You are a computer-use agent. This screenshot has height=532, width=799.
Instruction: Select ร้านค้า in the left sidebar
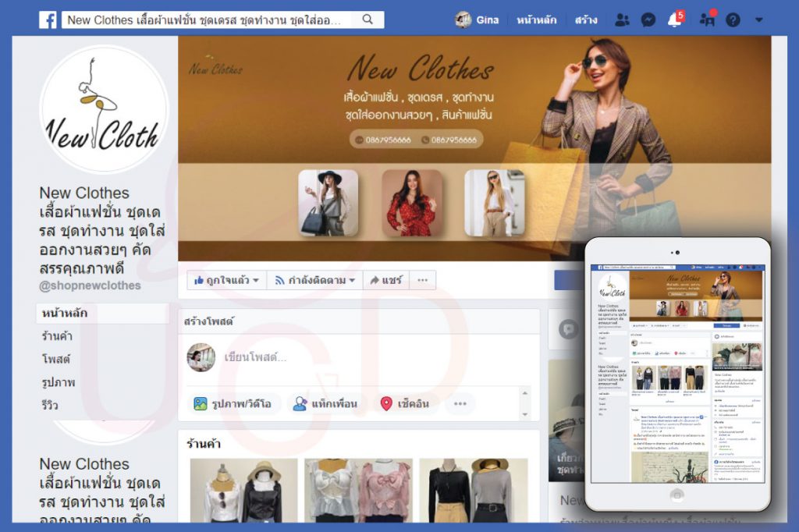[x=57, y=336]
